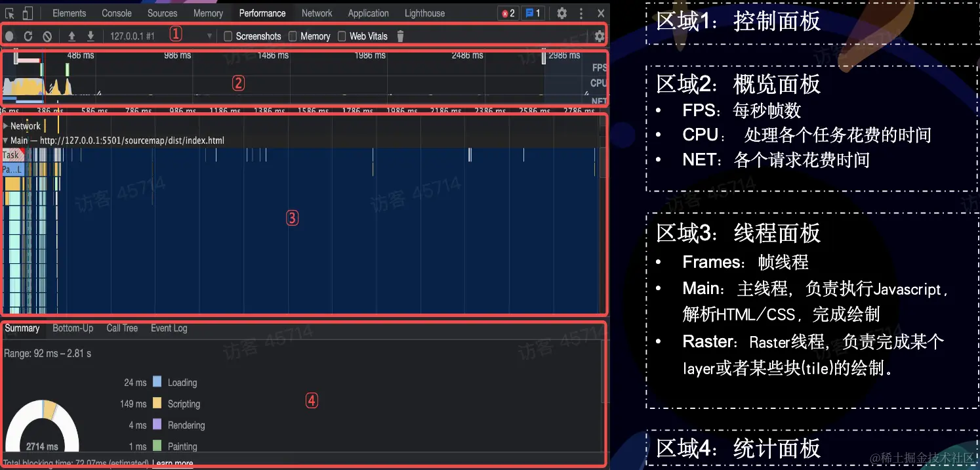Screen dimensions: 980x470
Task: Switch to the Console tab
Action: [117, 13]
